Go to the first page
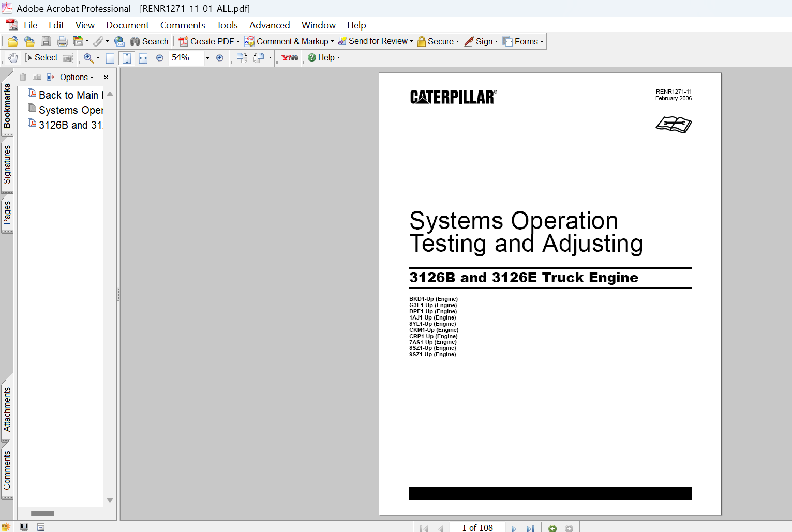This screenshot has height=532, width=792. pyautogui.click(x=424, y=528)
